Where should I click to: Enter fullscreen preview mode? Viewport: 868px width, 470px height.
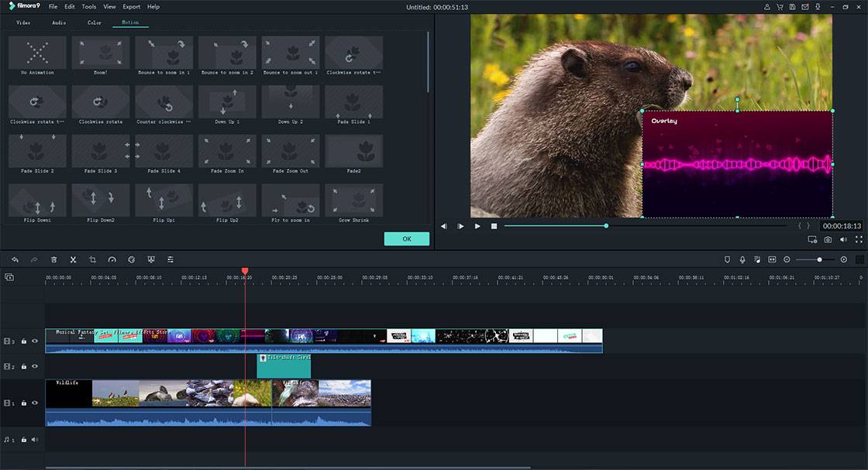coord(858,240)
